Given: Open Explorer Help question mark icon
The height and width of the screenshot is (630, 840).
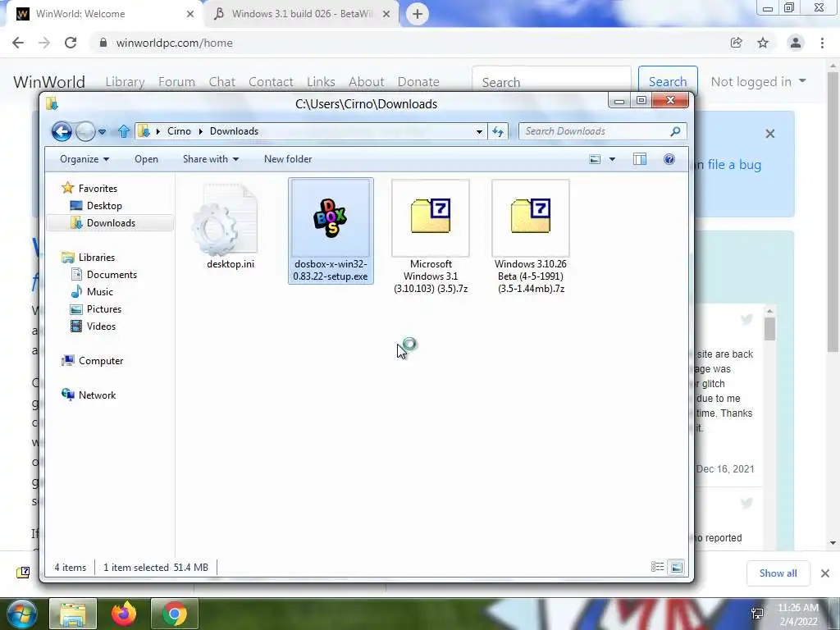Looking at the screenshot, I should pyautogui.click(x=669, y=159).
